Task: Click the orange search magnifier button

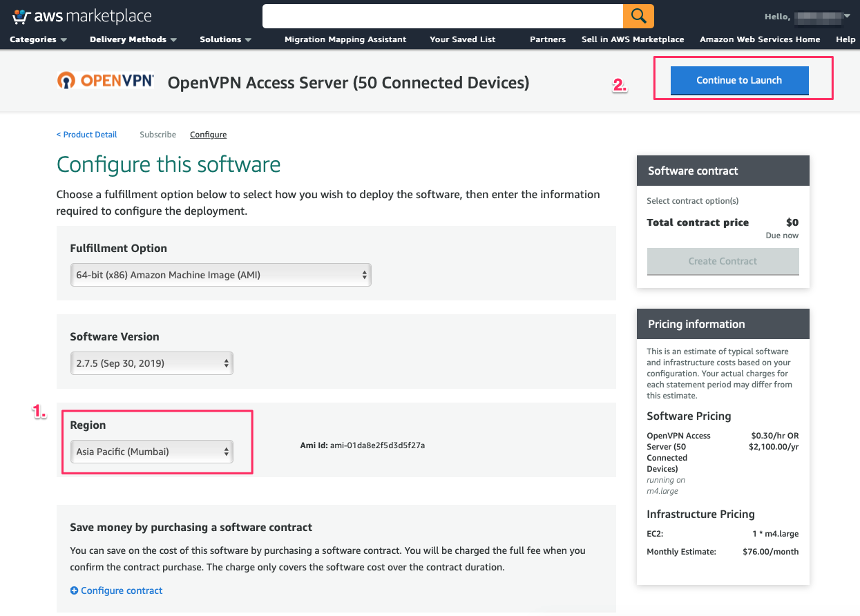Action: (638, 16)
